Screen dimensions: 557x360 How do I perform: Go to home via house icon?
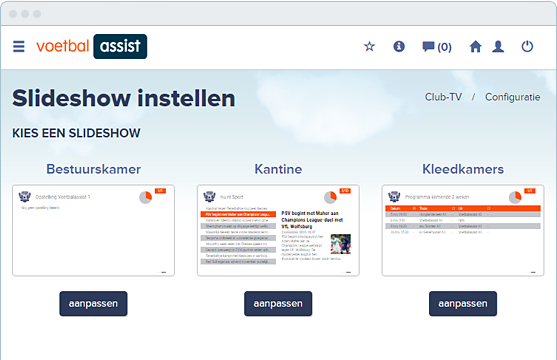click(x=475, y=46)
